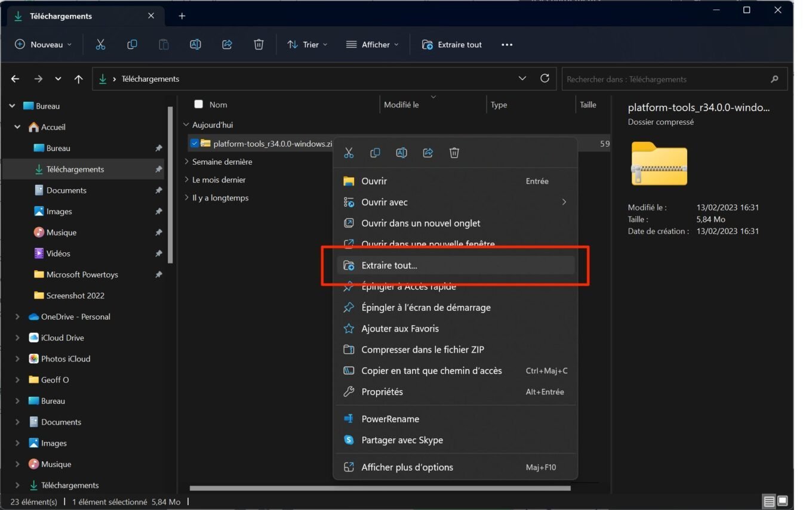Select Extraire tout... in context menu
This screenshot has width=812, height=510.
(x=456, y=265)
